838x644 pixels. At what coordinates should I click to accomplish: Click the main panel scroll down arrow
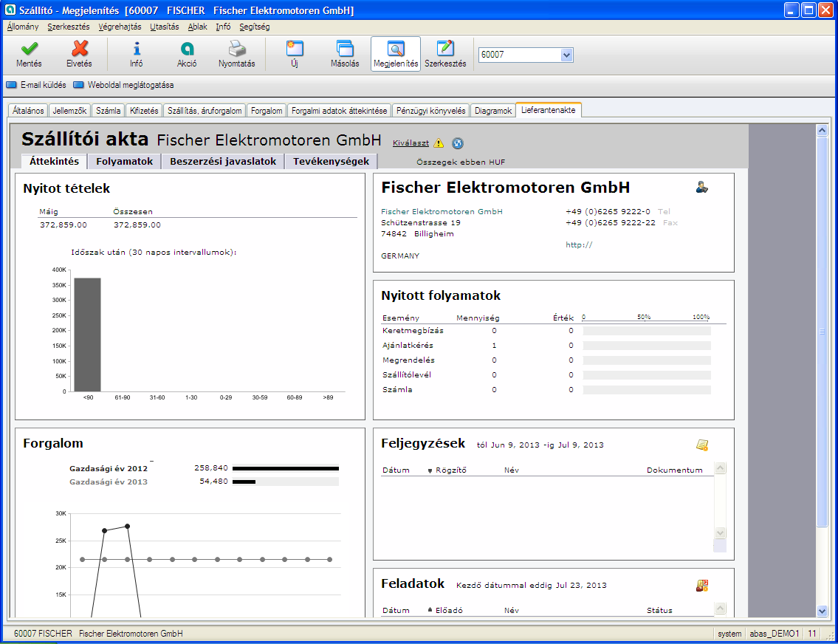pos(822,611)
